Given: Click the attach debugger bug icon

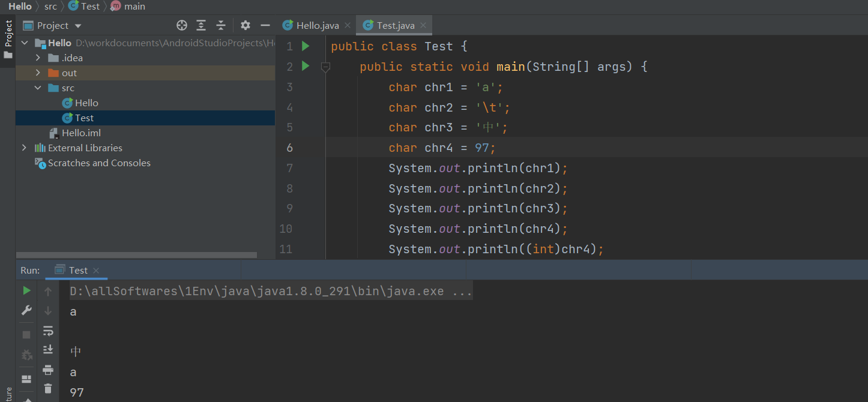Looking at the screenshot, I should [x=26, y=355].
